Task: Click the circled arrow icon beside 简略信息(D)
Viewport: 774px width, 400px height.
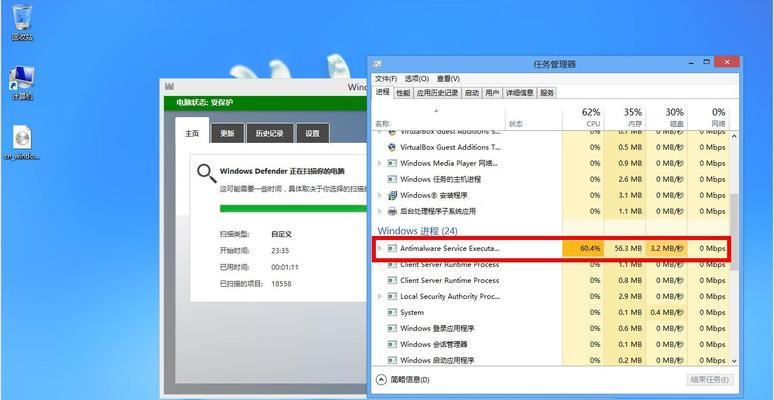Action: 381,379
